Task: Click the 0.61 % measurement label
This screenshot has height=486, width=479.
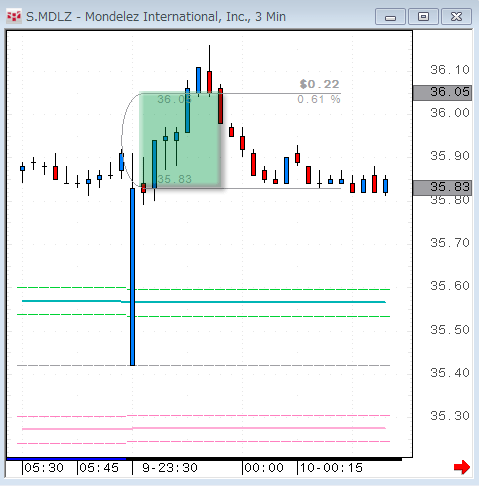Action: coord(319,99)
